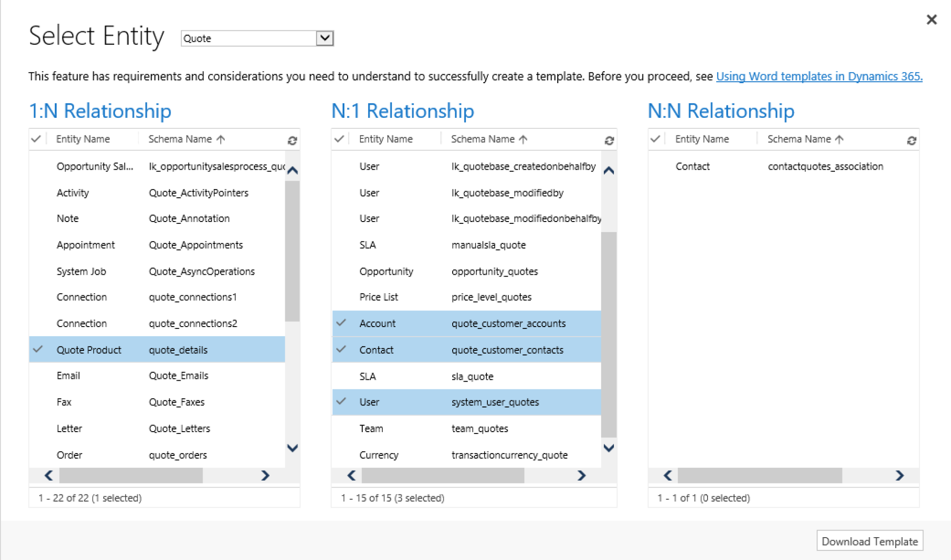This screenshot has height=560, width=951.
Task: Click the N:N list horizontal scrollbar thumb
Action: [760, 475]
